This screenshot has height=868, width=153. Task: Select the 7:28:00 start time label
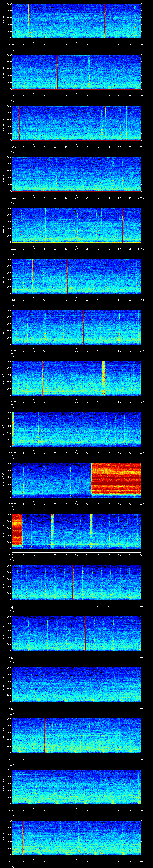[12, 657]
